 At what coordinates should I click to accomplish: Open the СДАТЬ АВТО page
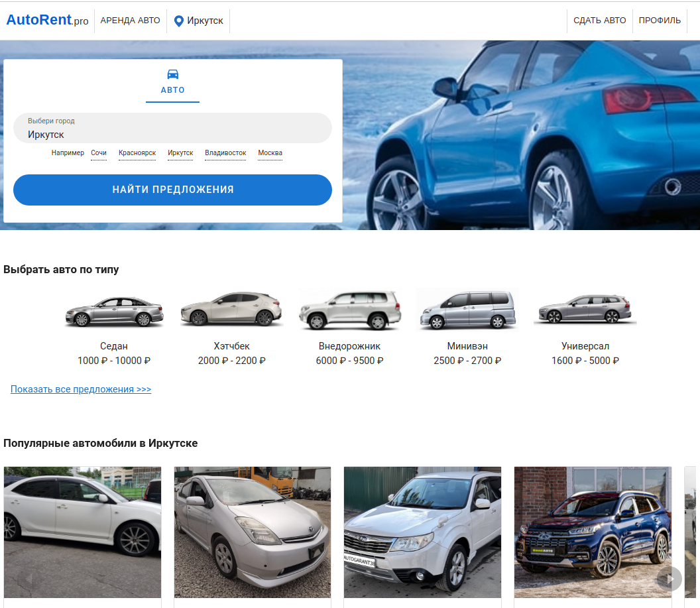point(599,21)
